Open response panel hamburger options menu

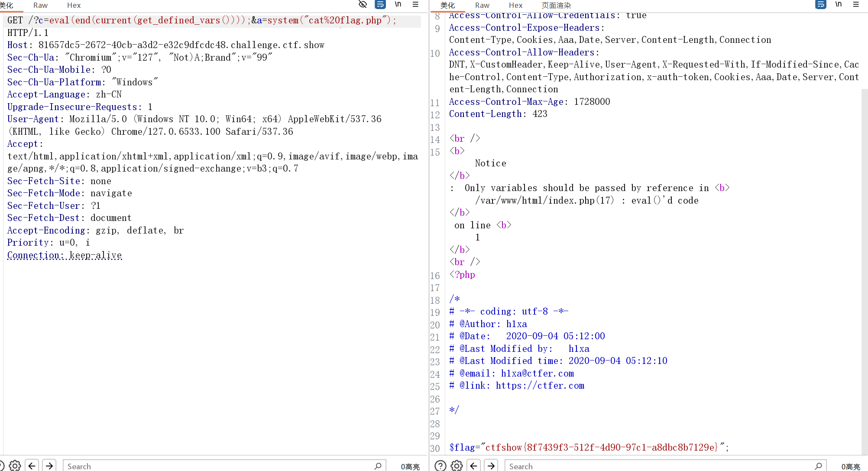click(856, 4)
